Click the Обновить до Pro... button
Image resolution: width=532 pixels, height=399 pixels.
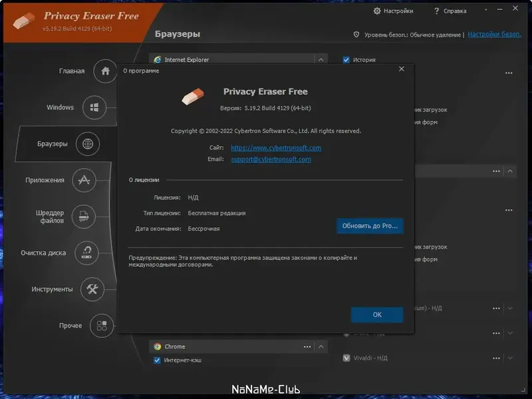point(370,226)
